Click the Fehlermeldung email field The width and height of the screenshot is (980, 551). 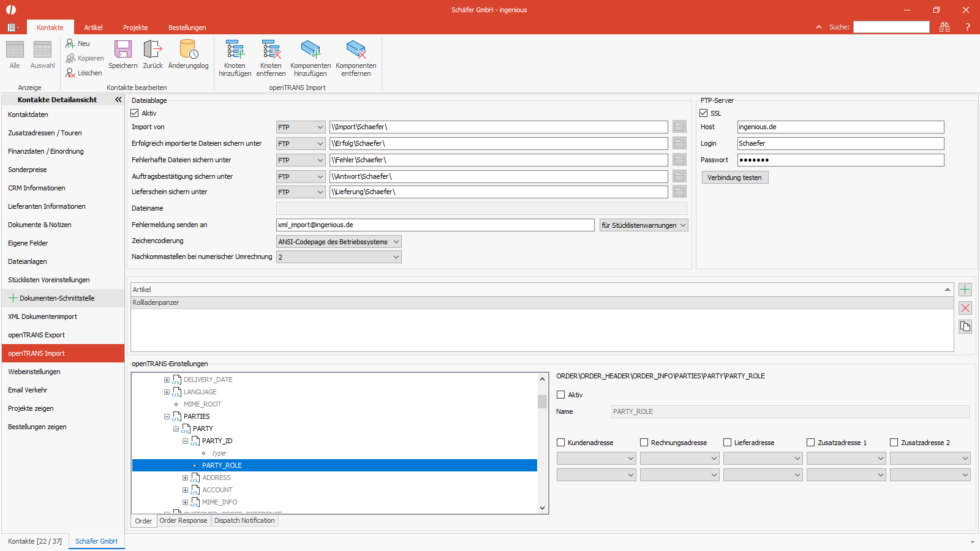click(x=435, y=225)
